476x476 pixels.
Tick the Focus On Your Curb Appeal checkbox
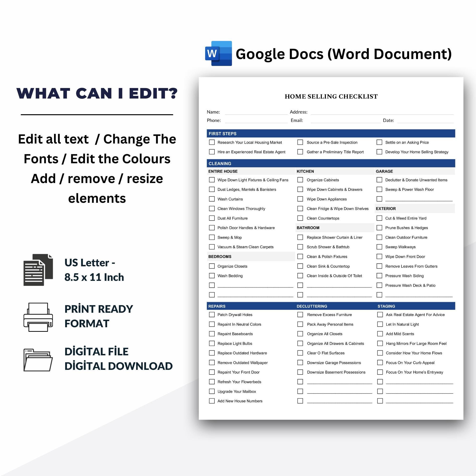380,363
